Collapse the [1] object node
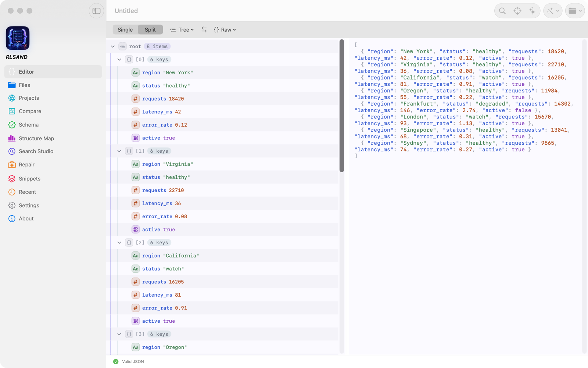Image resolution: width=588 pixels, height=368 pixels. tap(119, 151)
